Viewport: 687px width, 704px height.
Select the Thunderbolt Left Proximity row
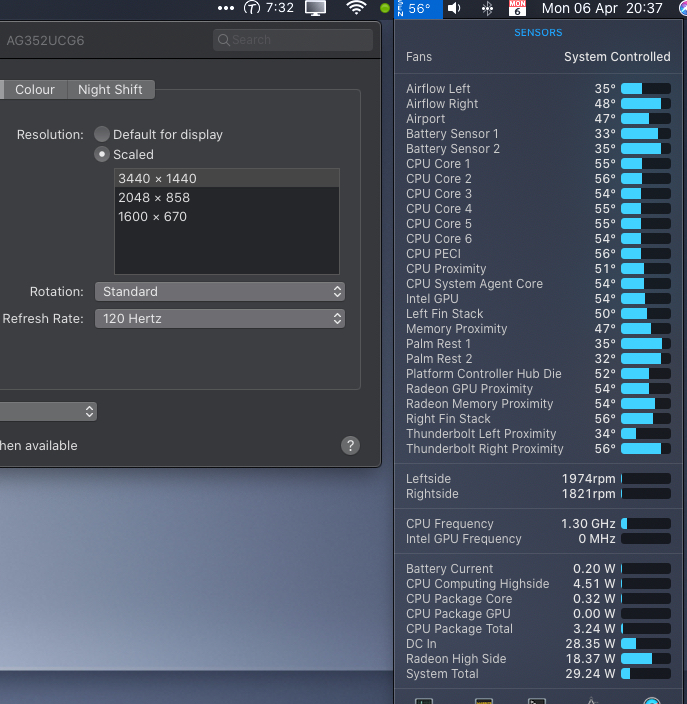(x=538, y=434)
